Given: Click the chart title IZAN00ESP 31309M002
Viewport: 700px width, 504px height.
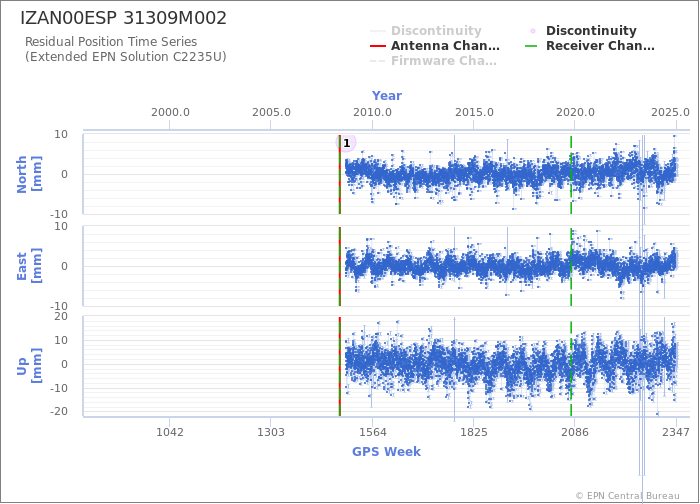Looking at the screenshot, I should click(124, 18).
